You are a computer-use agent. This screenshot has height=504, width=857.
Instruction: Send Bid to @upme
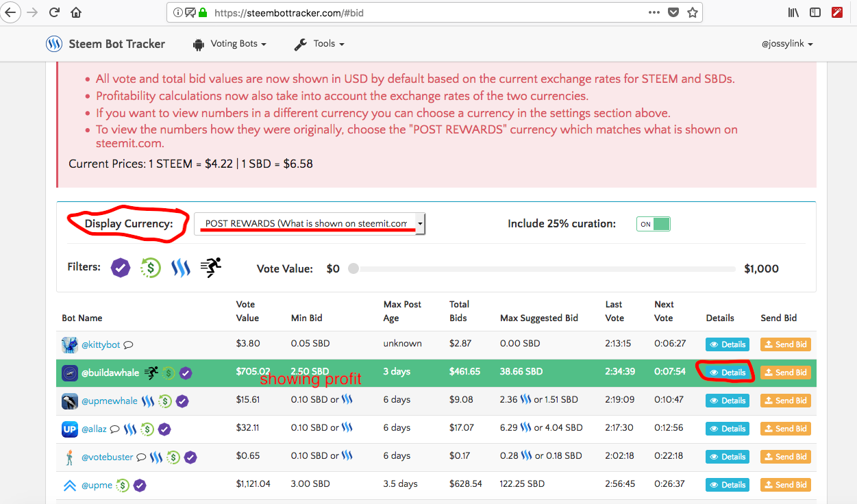coord(786,485)
